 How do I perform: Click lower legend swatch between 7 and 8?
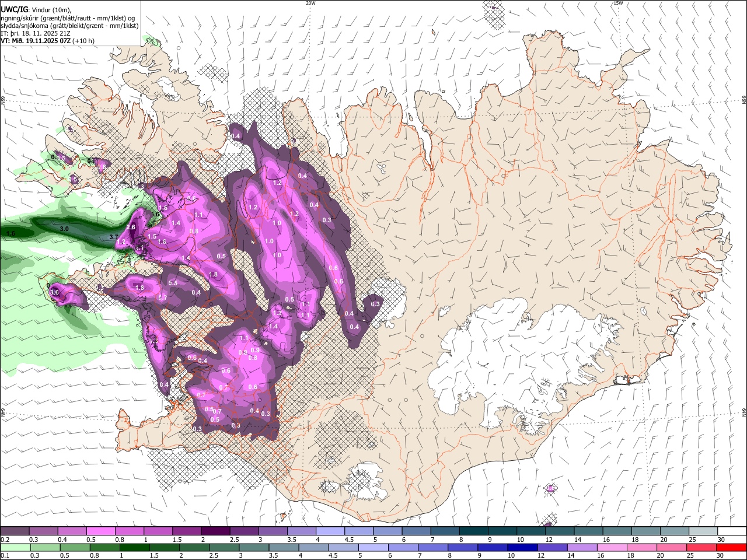pyautogui.click(x=434, y=547)
